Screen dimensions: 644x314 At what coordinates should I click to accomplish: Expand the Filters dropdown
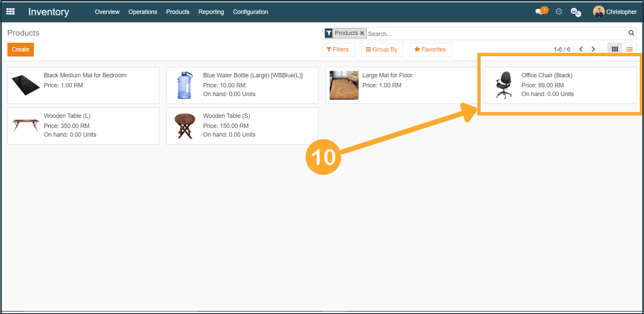pos(338,50)
